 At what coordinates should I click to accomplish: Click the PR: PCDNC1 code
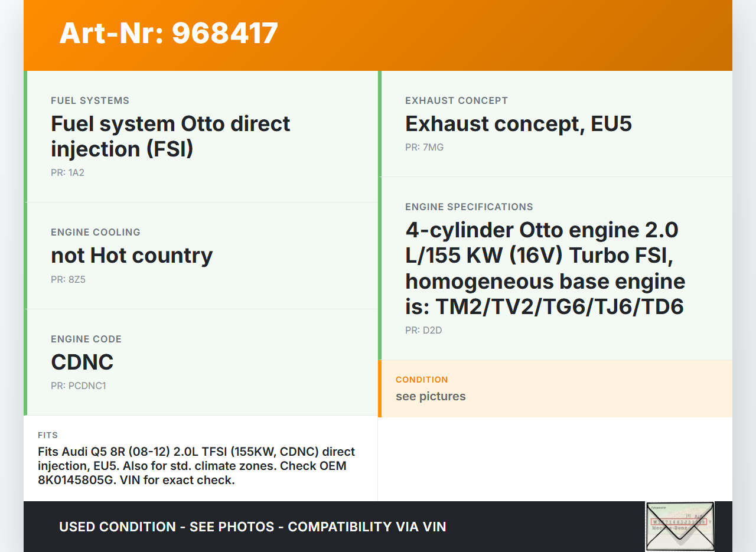[78, 386]
